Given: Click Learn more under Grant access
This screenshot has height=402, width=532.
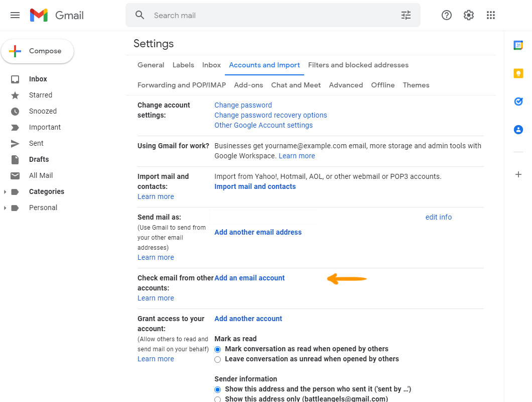Looking at the screenshot, I should [x=156, y=359].
